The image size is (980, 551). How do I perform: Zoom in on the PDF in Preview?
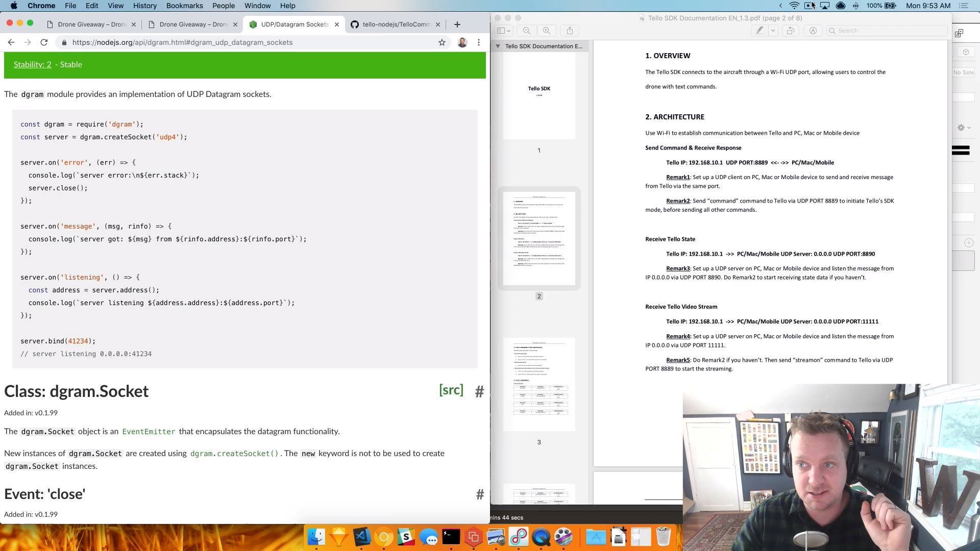(x=547, y=31)
